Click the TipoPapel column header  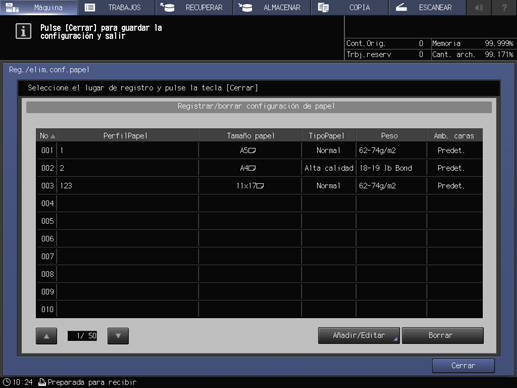point(329,136)
